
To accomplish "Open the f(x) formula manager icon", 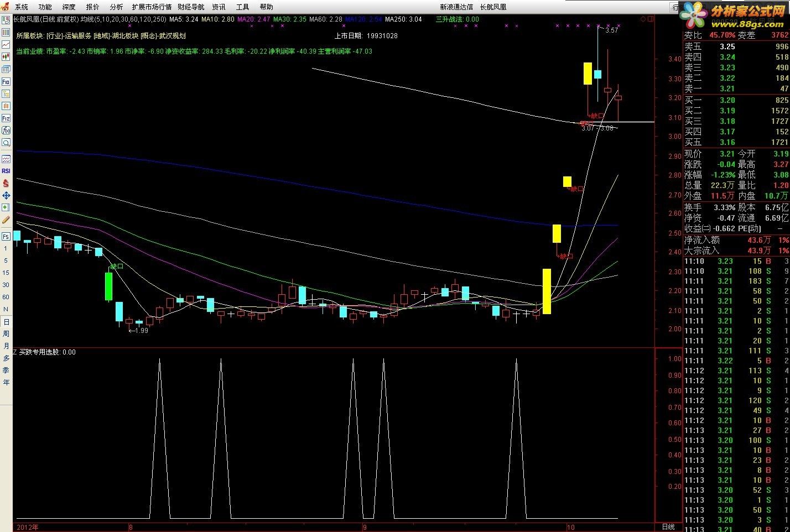I will [x=6, y=131].
